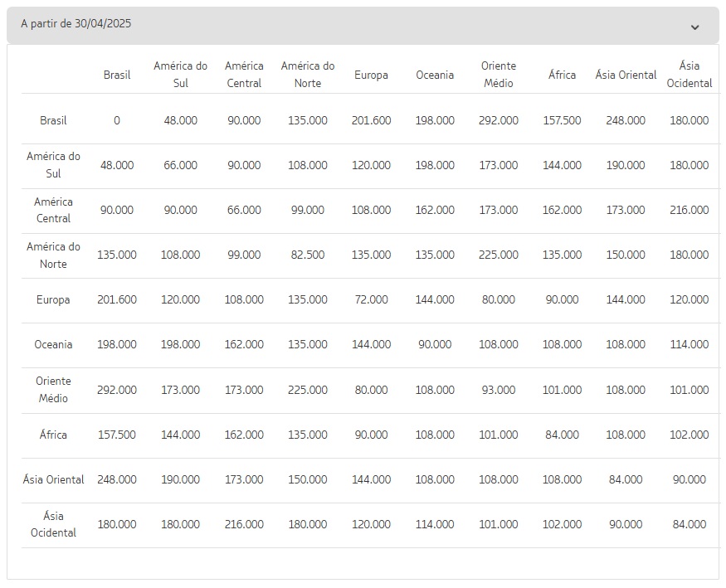
Task: Click the Oceania row label
Action: point(53,345)
